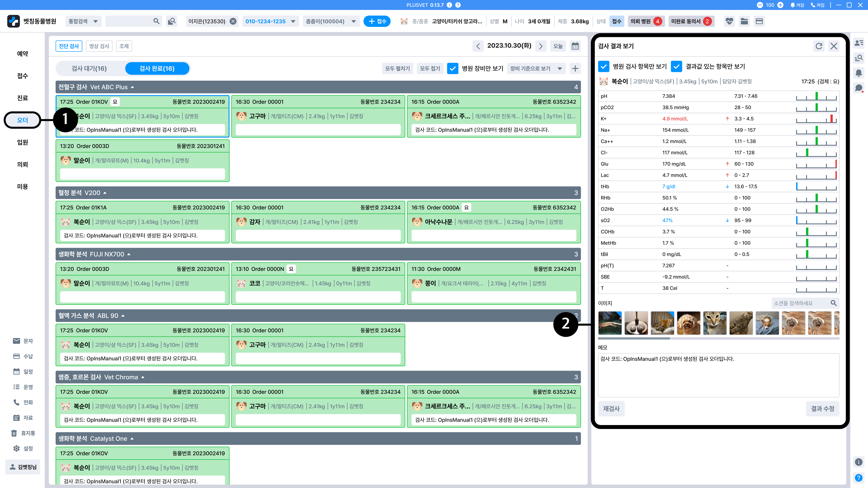Collapse the 혈청 분석 V200 section
The width and height of the screenshot is (868, 488).
(x=105, y=193)
